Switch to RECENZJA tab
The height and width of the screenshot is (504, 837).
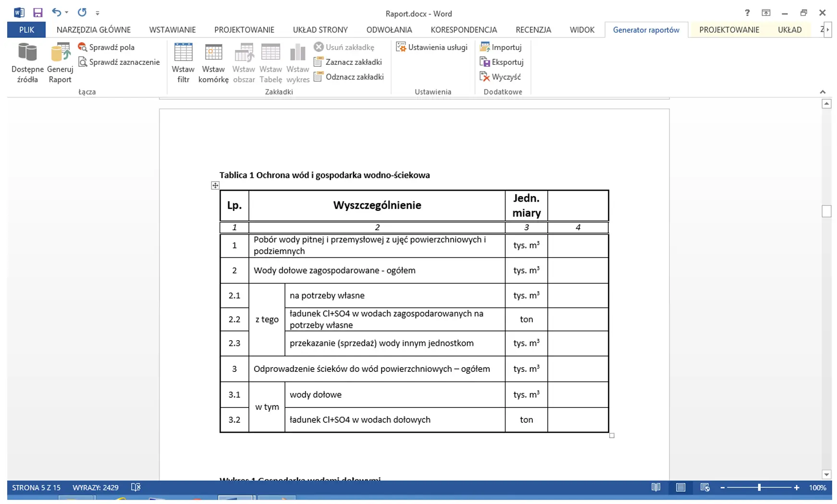click(x=533, y=30)
